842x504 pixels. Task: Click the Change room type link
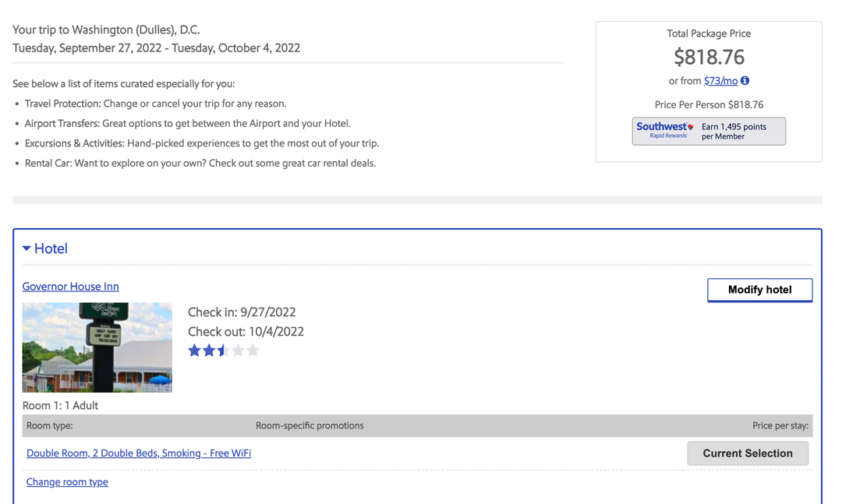pos(67,482)
